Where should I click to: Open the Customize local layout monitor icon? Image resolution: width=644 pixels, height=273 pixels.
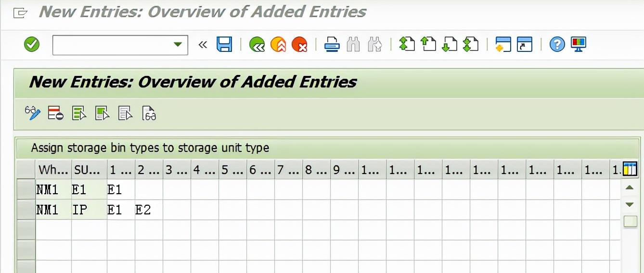579,44
